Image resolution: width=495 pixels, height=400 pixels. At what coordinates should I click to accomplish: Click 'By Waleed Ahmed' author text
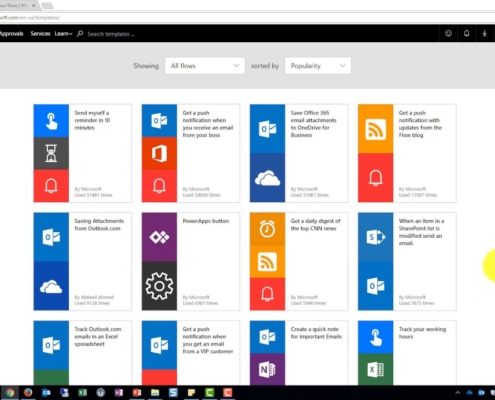coord(94,297)
